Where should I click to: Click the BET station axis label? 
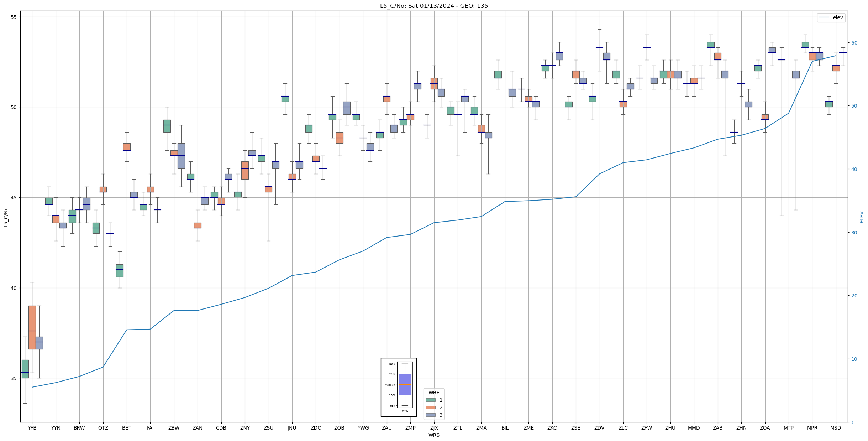tap(127, 428)
